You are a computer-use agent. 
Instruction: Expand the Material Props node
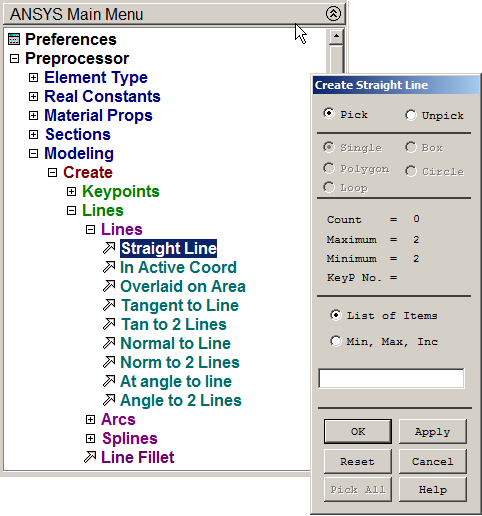point(33,116)
